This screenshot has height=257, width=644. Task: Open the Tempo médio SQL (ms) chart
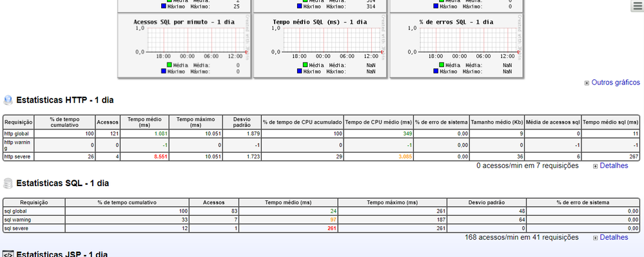(x=320, y=45)
